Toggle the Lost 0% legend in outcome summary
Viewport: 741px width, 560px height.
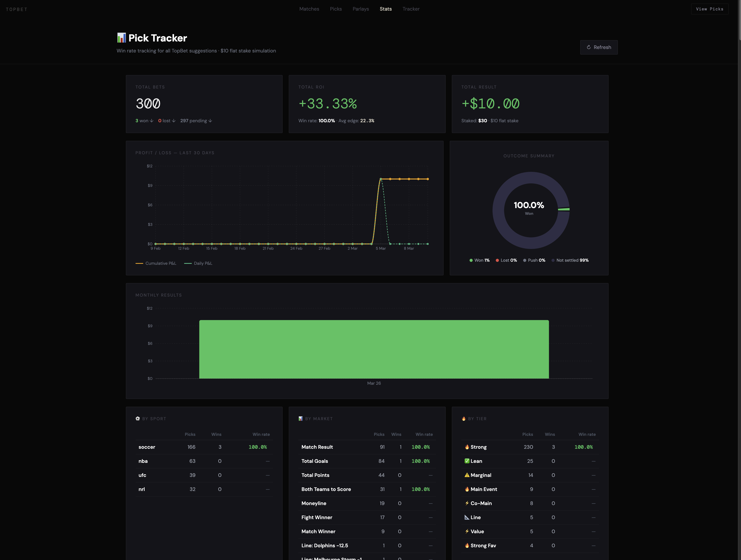(x=506, y=260)
